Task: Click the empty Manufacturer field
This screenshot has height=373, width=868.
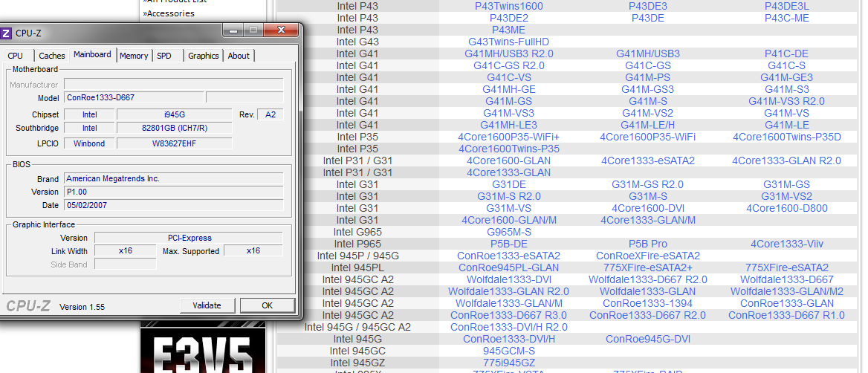Action: point(174,85)
